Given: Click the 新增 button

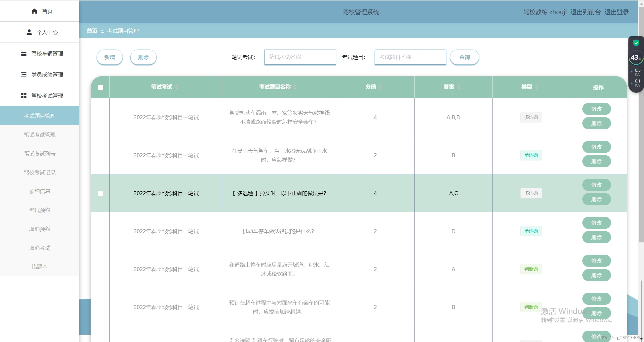Looking at the screenshot, I should tap(110, 57).
